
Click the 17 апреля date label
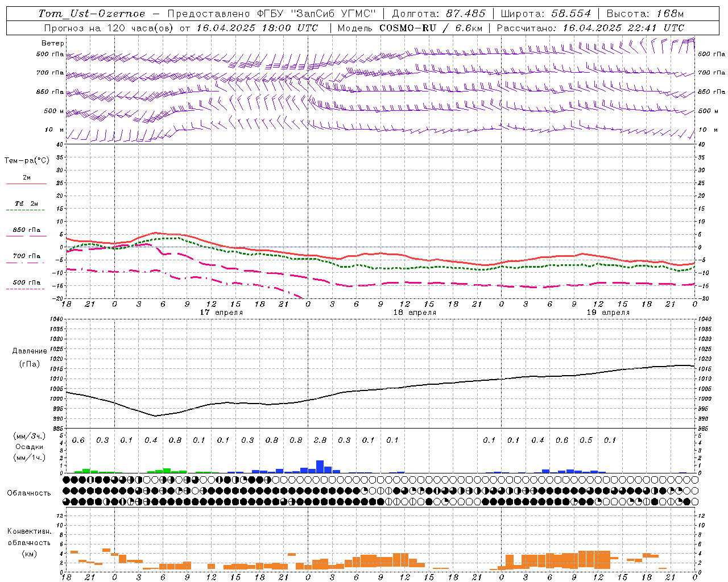pos(221,313)
